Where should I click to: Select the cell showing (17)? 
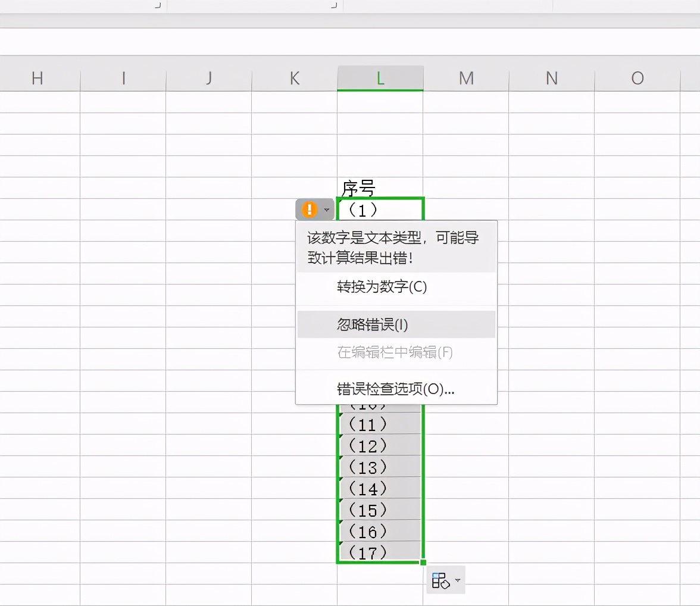coord(380,552)
